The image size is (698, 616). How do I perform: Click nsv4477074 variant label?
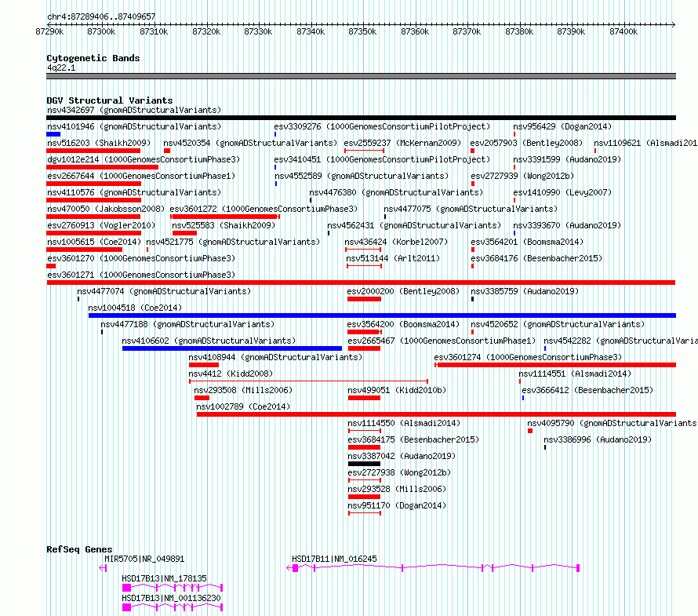point(164,291)
